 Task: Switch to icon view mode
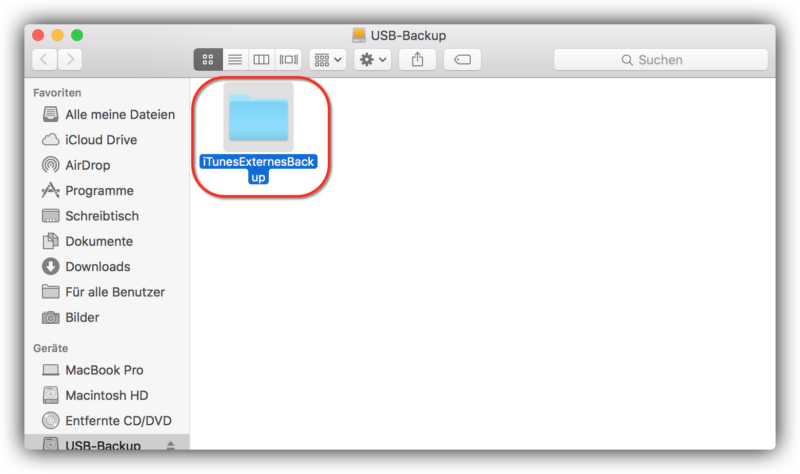click(x=208, y=60)
